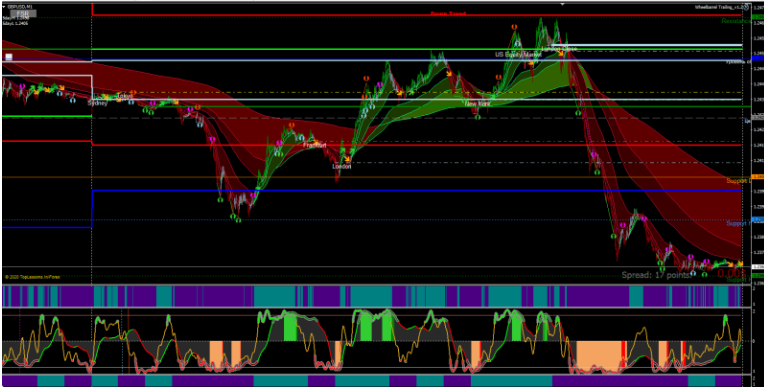Click the Tokyo session label

point(124,96)
